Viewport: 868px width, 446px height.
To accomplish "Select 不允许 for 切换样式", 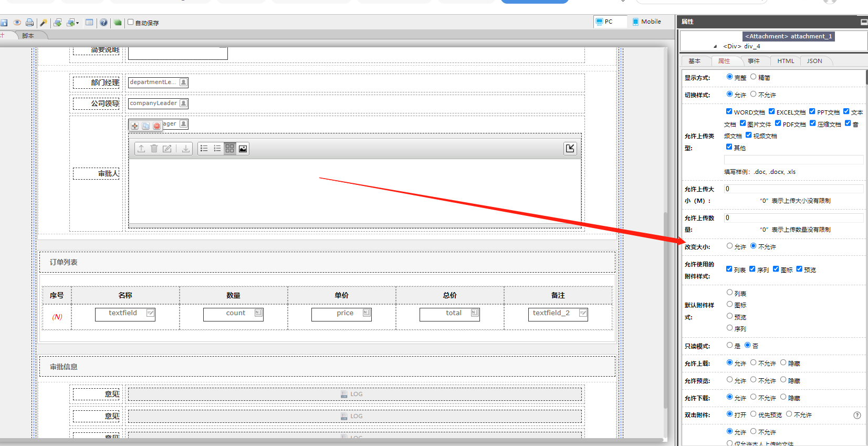I will point(754,94).
